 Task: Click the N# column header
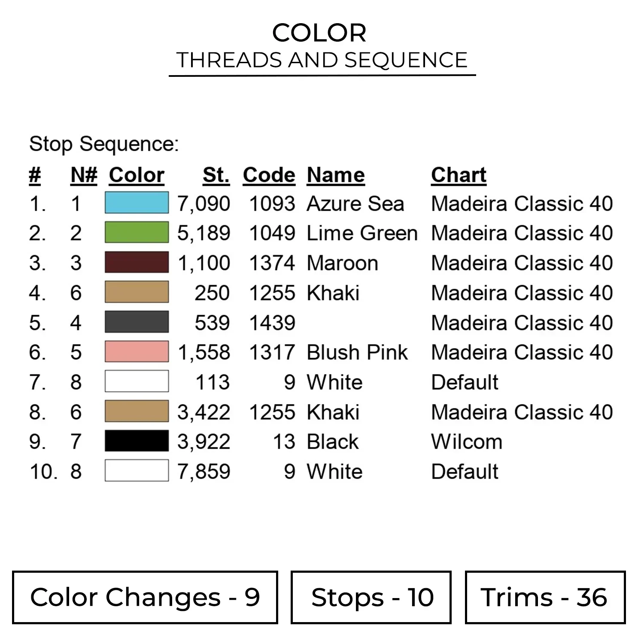[84, 175]
